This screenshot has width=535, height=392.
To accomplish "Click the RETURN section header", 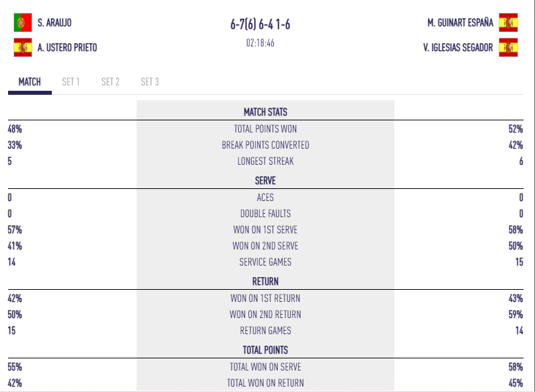I will point(265,282).
